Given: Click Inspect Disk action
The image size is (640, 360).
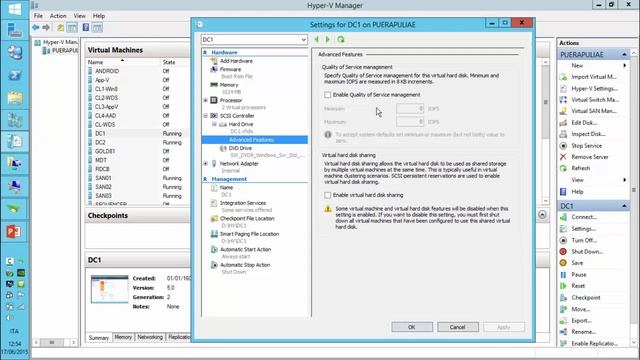Looking at the screenshot, I should pos(588,134).
